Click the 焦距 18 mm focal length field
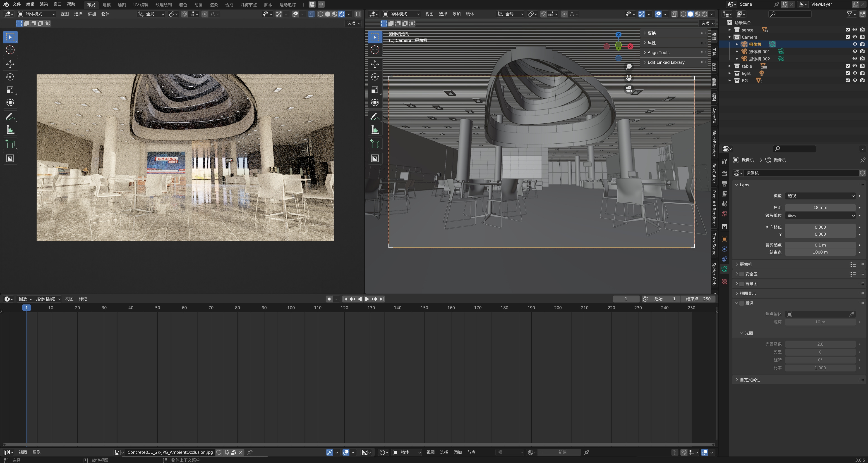This screenshot has width=868, height=463. click(x=820, y=207)
